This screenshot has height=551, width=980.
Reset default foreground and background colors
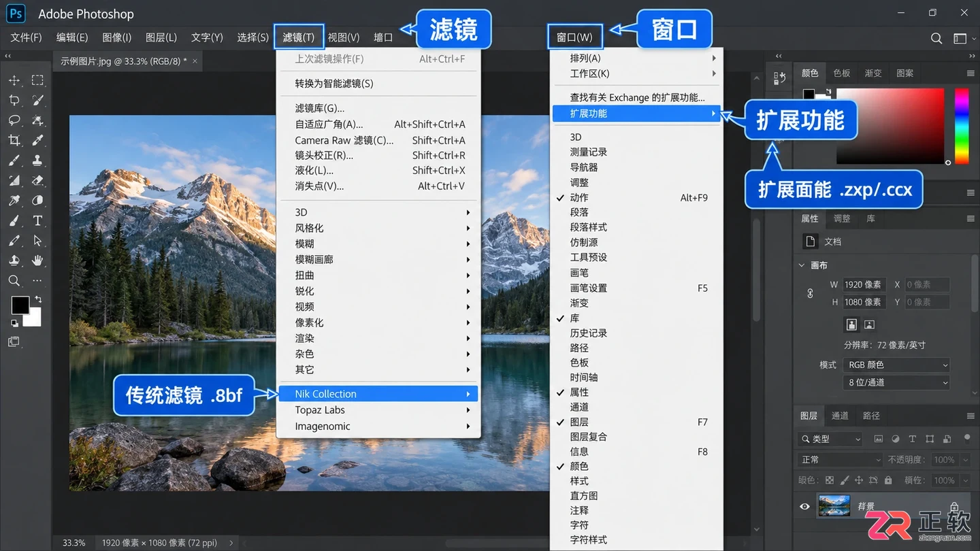[x=14, y=323]
